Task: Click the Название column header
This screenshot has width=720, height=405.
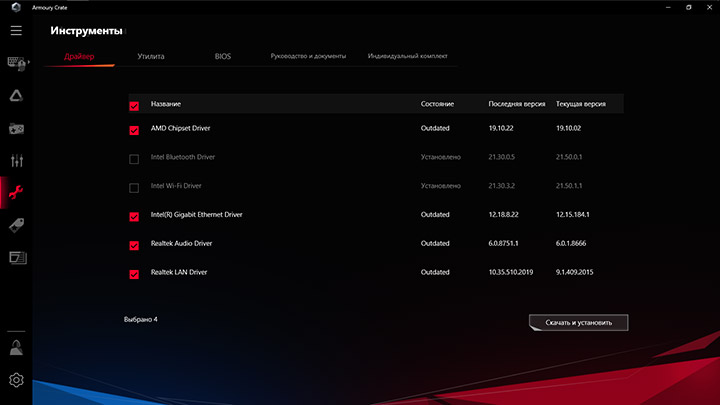Action: (166, 104)
